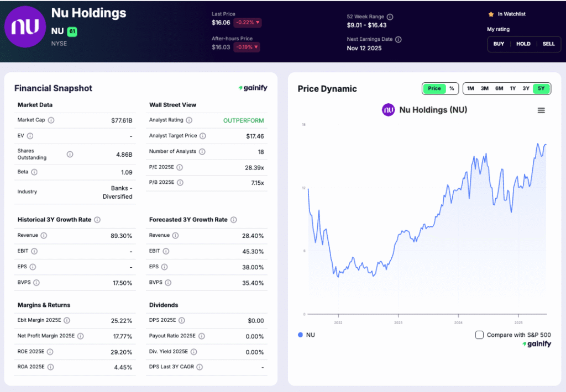Click the Nu Holdings logo above the chart
Screen dimensions: 566x392
[x=389, y=110]
